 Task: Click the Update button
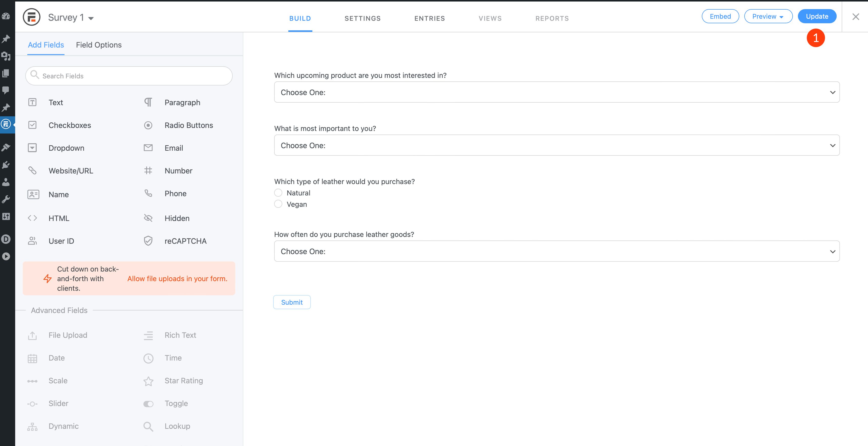point(817,16)
